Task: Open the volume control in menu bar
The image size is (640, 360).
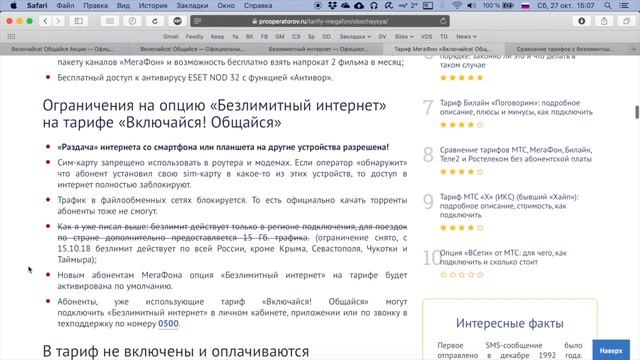Action: 471,5
